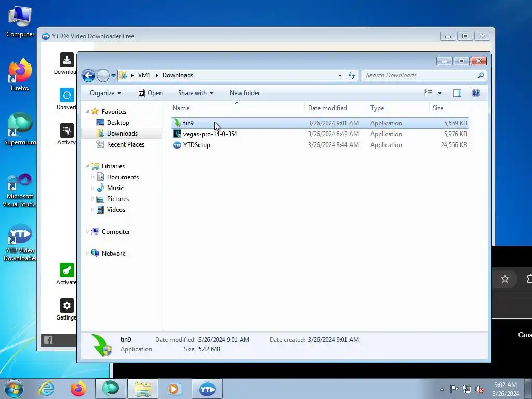532x399 pixels.
Task: Click the Activate key icon in YTD
Action: pyautogui.click(x=67, y=270)
